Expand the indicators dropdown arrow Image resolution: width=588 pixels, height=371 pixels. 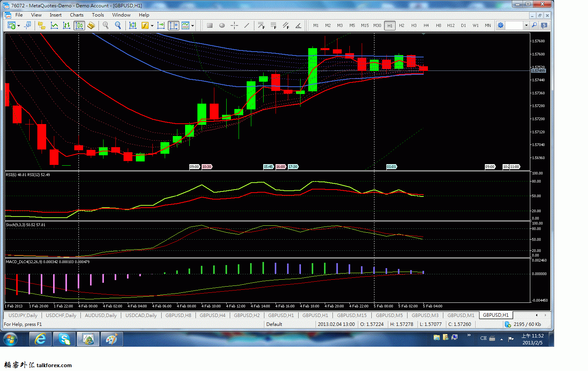tap(152, 26)
